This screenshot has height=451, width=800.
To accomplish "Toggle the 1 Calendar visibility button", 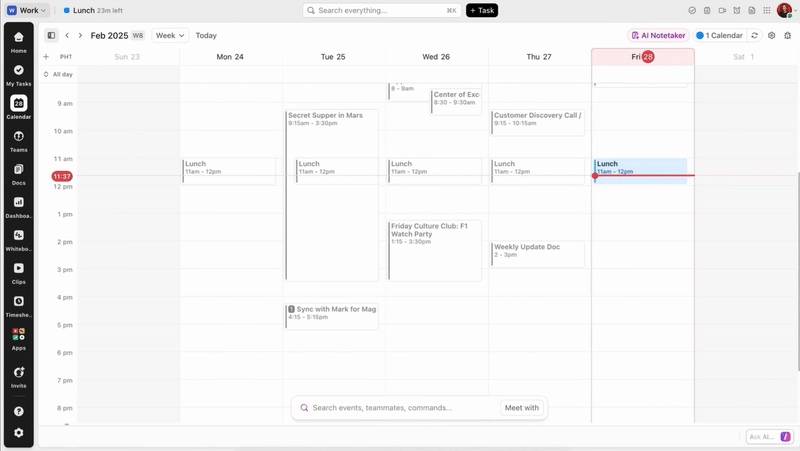I will (720, 35).
